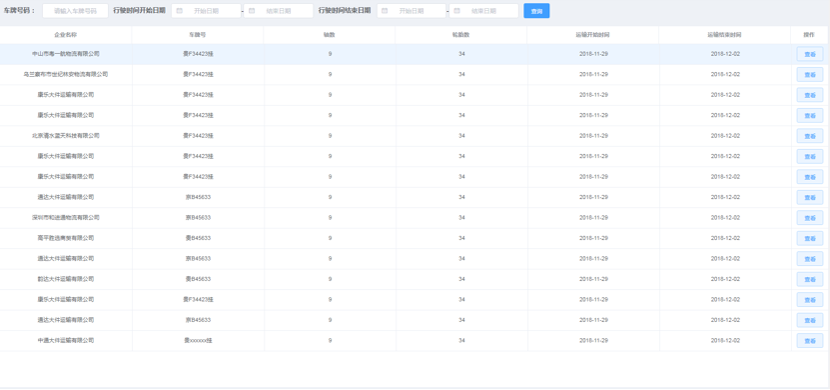The height and width of the screenshot is (390, 830).
Task: Click the 运输结束时间 column header
Action: tap(725, 35)
